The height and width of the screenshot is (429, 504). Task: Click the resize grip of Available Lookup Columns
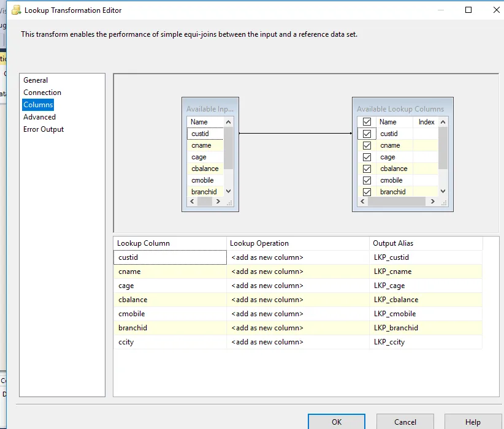tap(444, 203)
